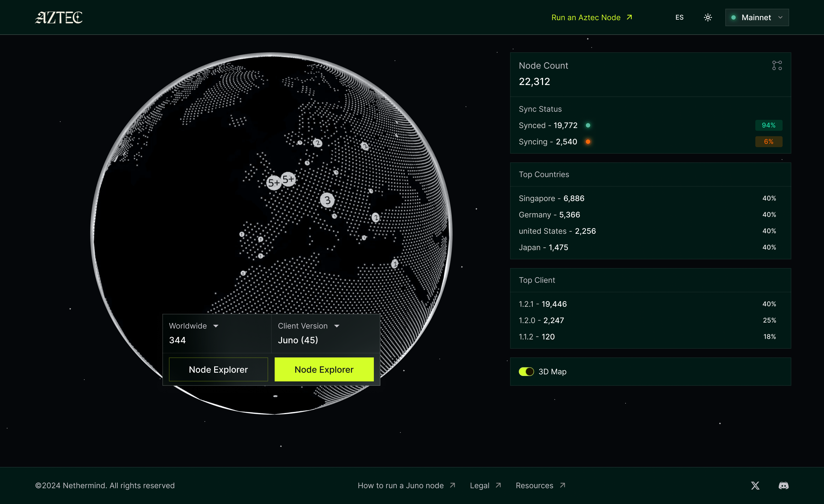
Task: Click the yellow Node Explorer button
Action: pos(324,370)
